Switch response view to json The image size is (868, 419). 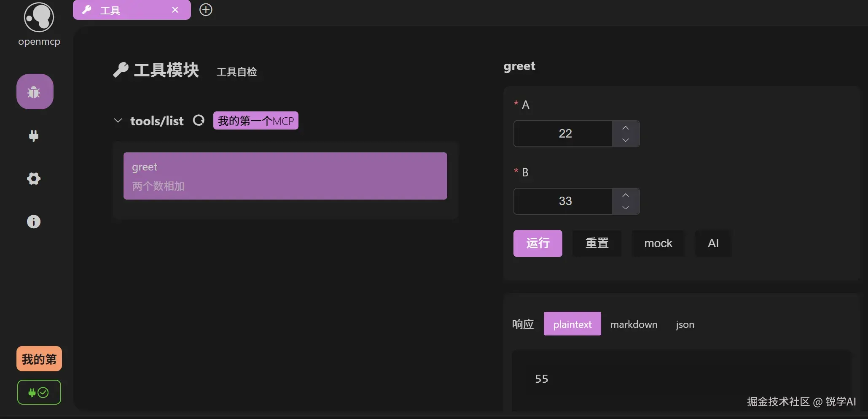click(685, 324)
